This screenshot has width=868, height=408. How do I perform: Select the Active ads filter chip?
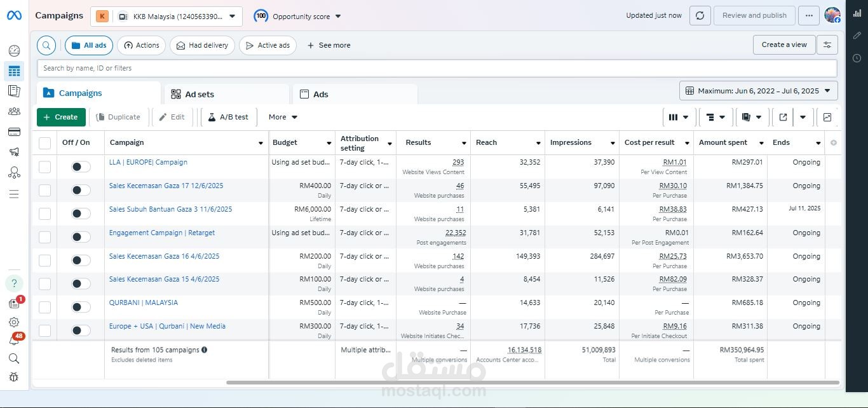pos(268,45)
